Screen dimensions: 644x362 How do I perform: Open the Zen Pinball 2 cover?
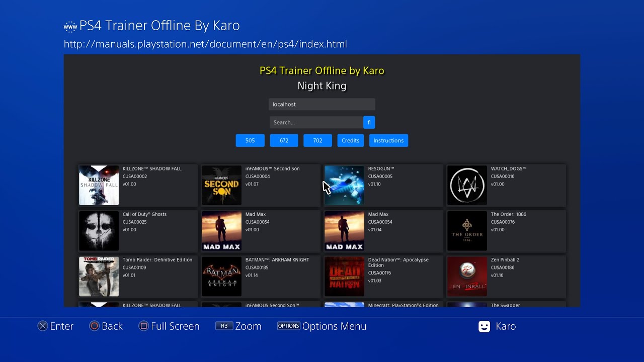click(467, 277)
